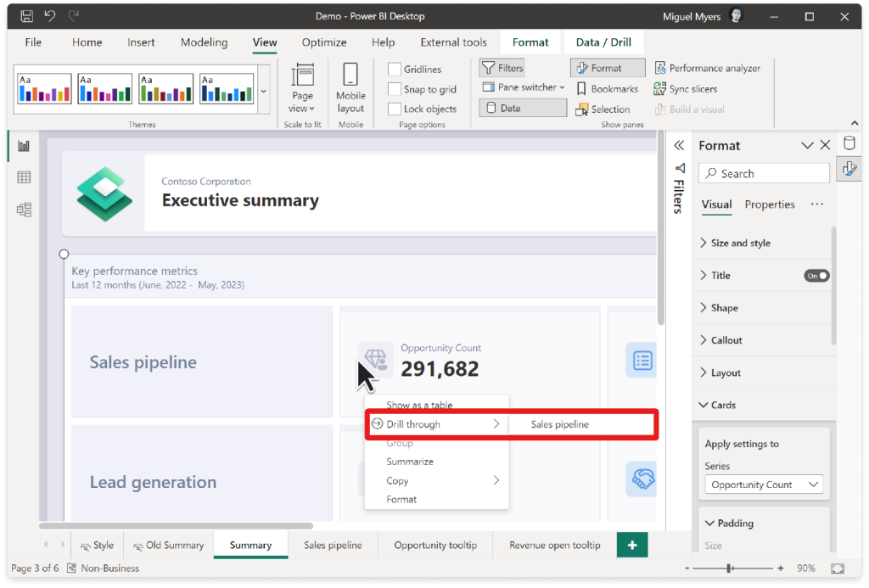This screenshot has height=588, width=869.
Task: Open Copy submenu in context menu
Action: point(436,480)
